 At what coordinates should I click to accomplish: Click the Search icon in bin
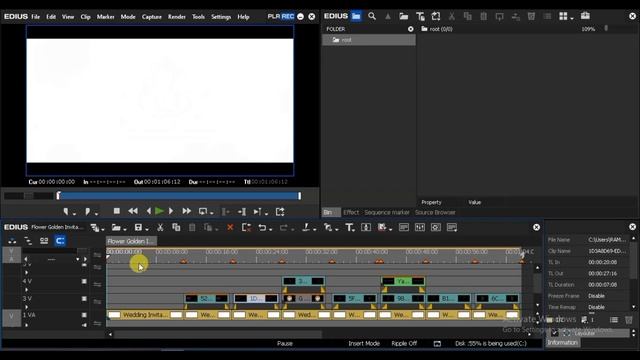pos(372,16)
